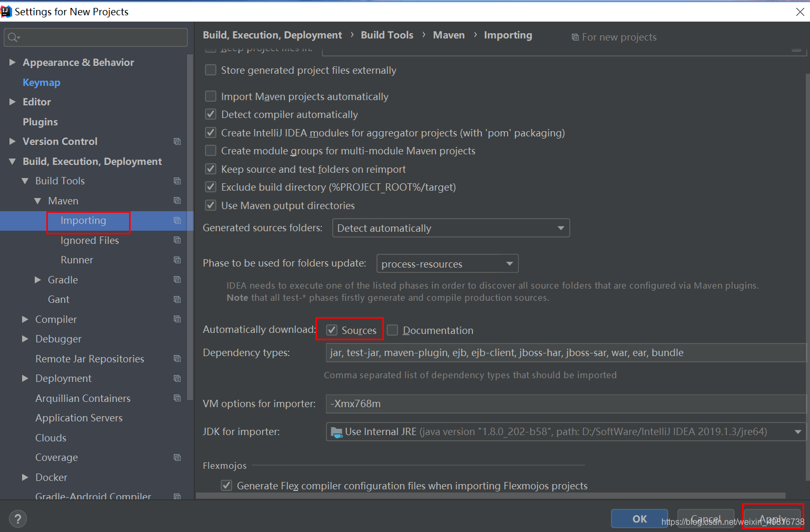Click the JRE folder icon in JDK selector
810x532 pixels.
pyautogui.click(x=336, y=432)
